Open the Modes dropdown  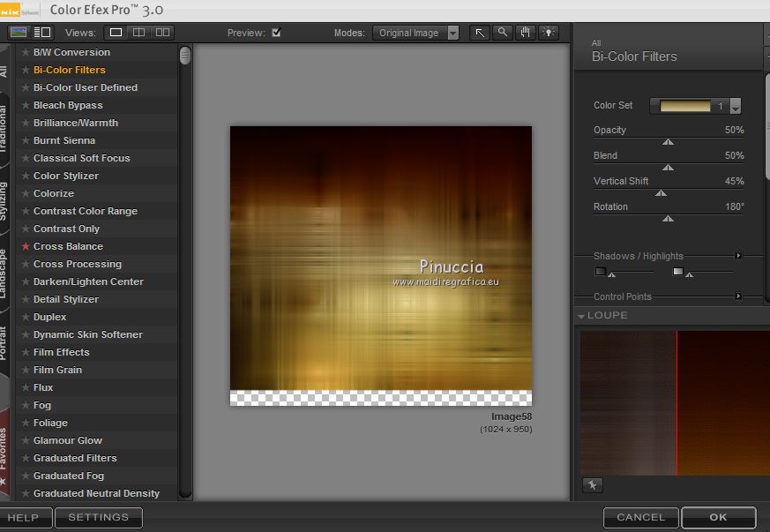(x=415, y=33)
